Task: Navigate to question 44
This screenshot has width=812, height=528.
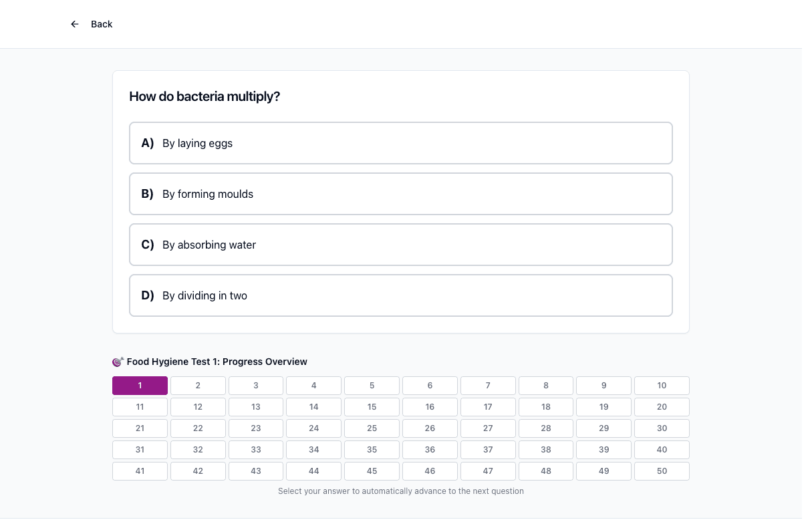Action: click(314, 471)
